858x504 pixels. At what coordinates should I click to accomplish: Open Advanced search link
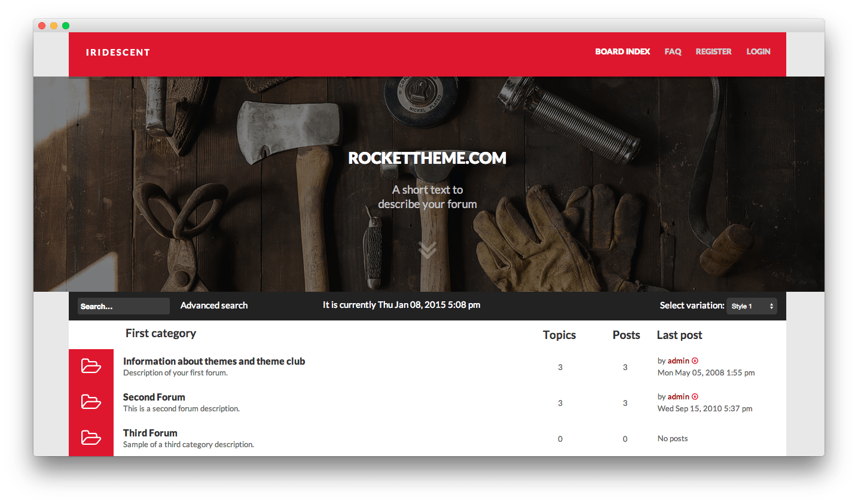click(x=214, y=306)
